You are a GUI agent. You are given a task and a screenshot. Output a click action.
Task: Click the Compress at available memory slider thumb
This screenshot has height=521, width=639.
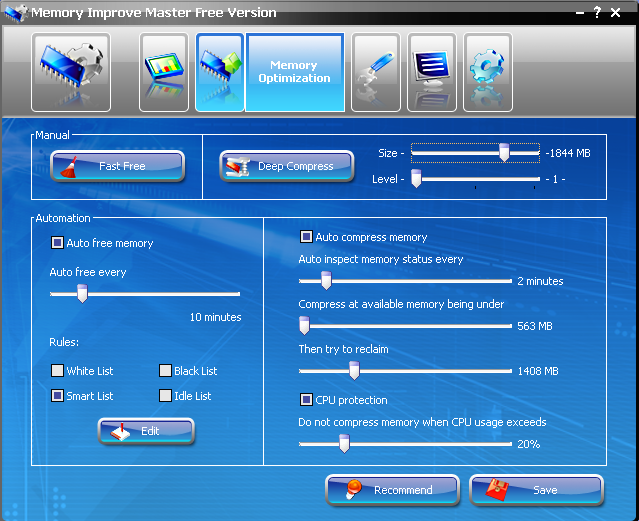(304, 326)
